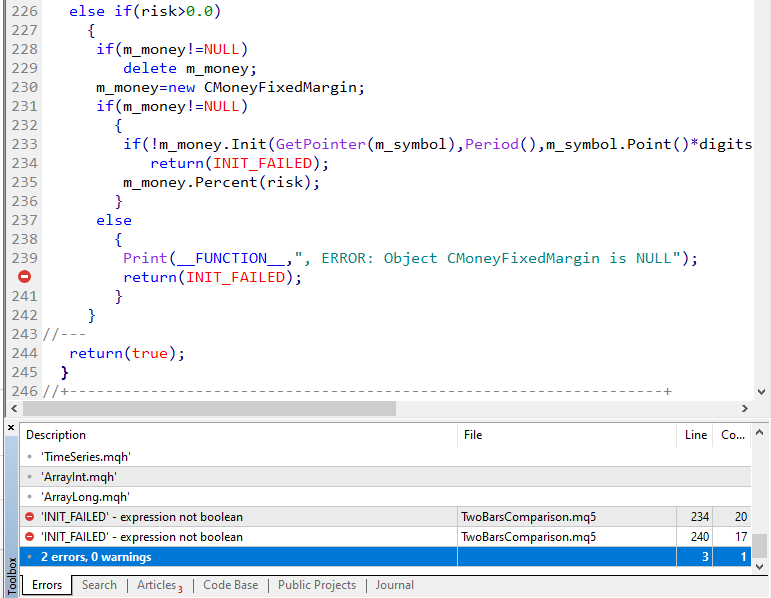Open the Articles tab
The width and height of the screenshot is (771, 598).
[157, 585]
